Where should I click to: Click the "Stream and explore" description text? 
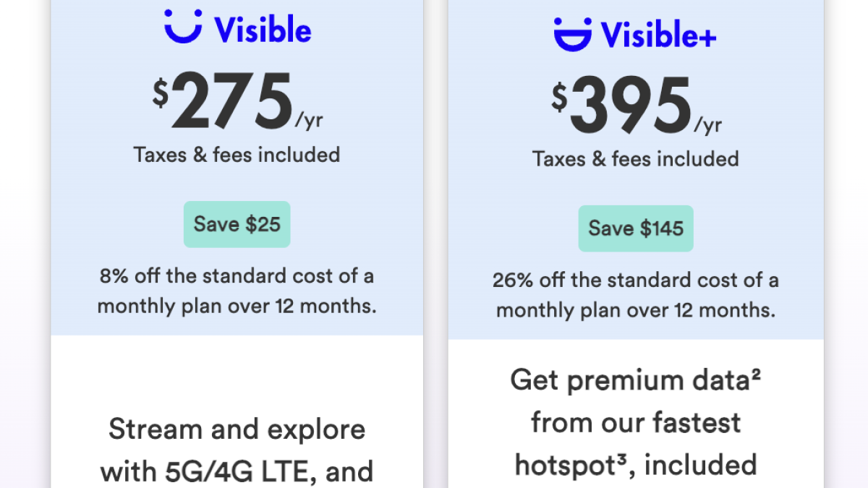point(237,429)
